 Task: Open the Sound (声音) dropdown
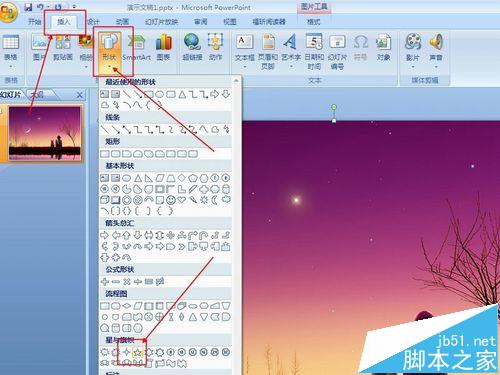436,67
